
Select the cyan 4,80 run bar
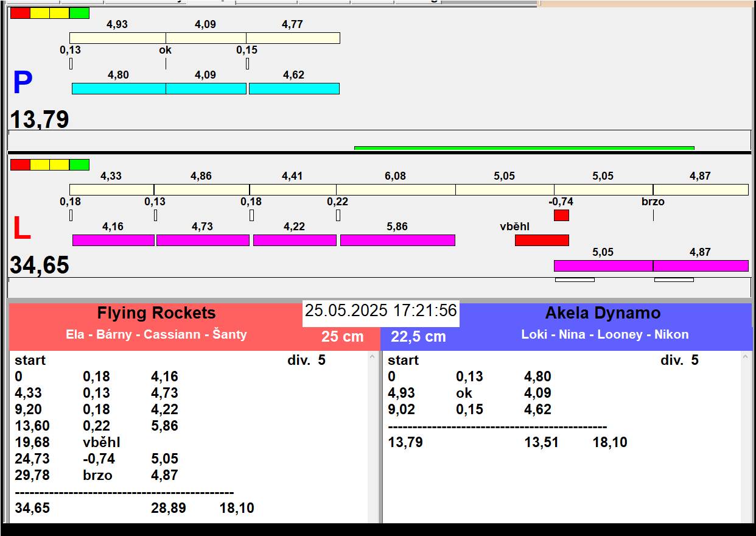[x=119, y=88]
